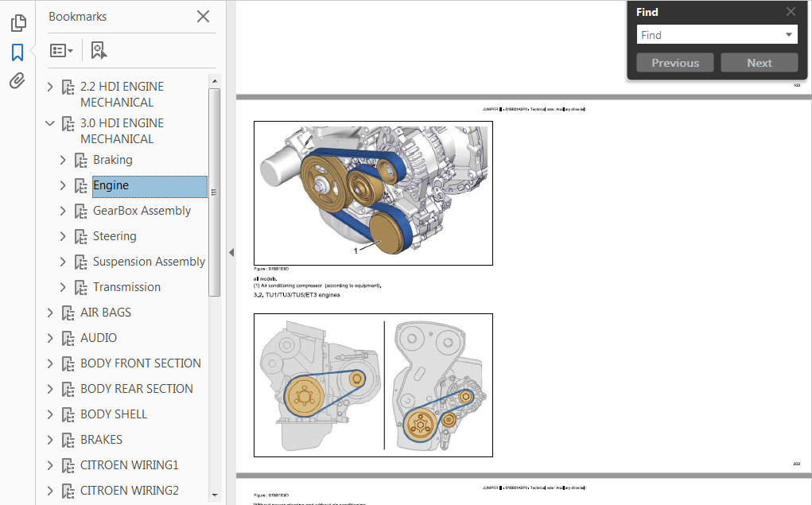Open the AIR BAGS bookmark
Viewport: 812px width, 505px height.
(106, 313)
